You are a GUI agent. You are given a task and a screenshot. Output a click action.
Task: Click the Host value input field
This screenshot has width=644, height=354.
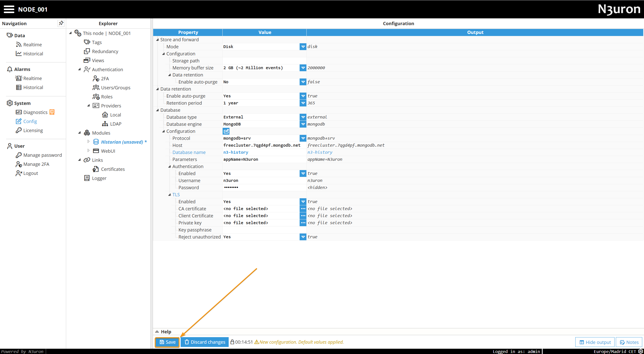pos(262,145)
